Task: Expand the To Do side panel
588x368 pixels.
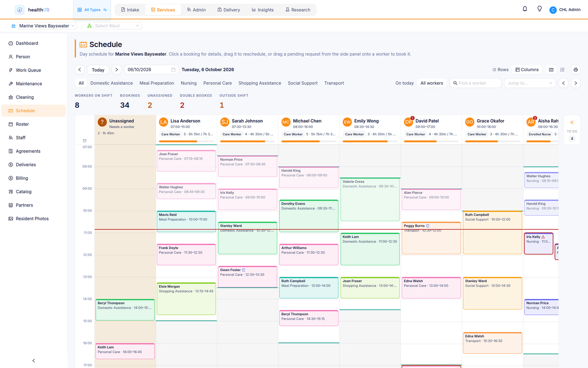Action: (572, 122)
